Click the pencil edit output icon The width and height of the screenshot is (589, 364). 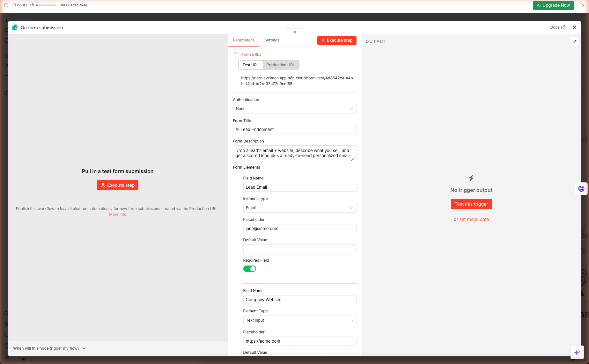[574, 41]
